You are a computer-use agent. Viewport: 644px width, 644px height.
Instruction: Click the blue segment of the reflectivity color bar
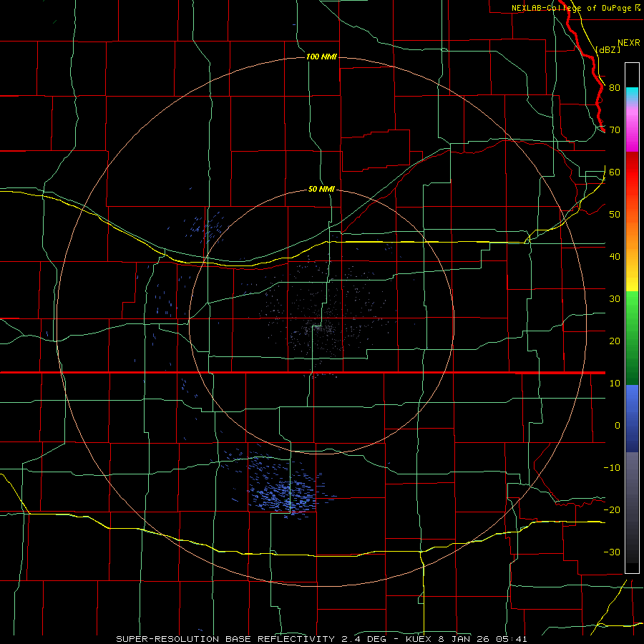(x=632, y=418)
